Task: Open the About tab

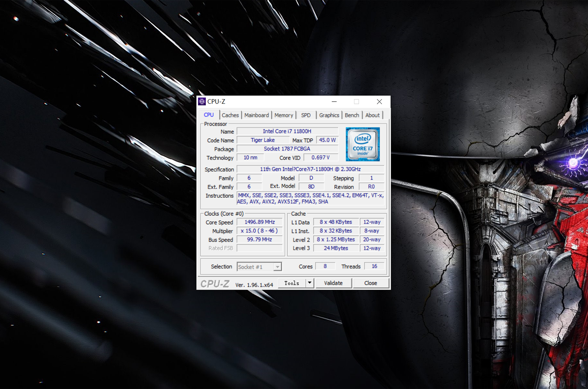Action: tap(372, 115)
